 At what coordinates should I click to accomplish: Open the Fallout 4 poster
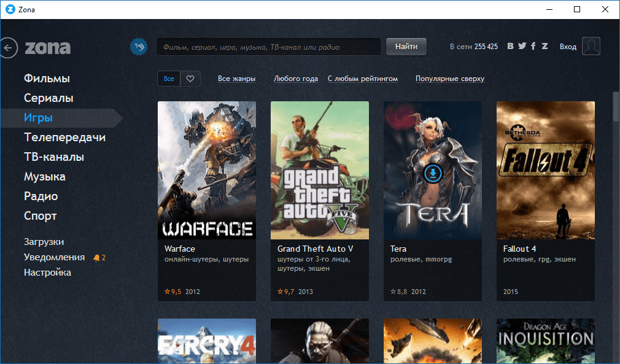click(x=546, y=171)
